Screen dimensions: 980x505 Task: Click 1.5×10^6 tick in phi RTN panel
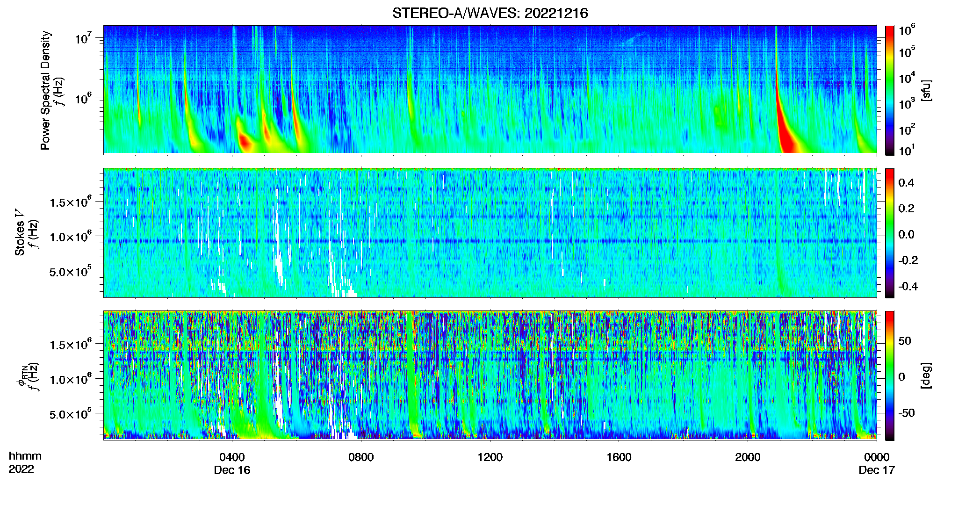coord(71,345)
